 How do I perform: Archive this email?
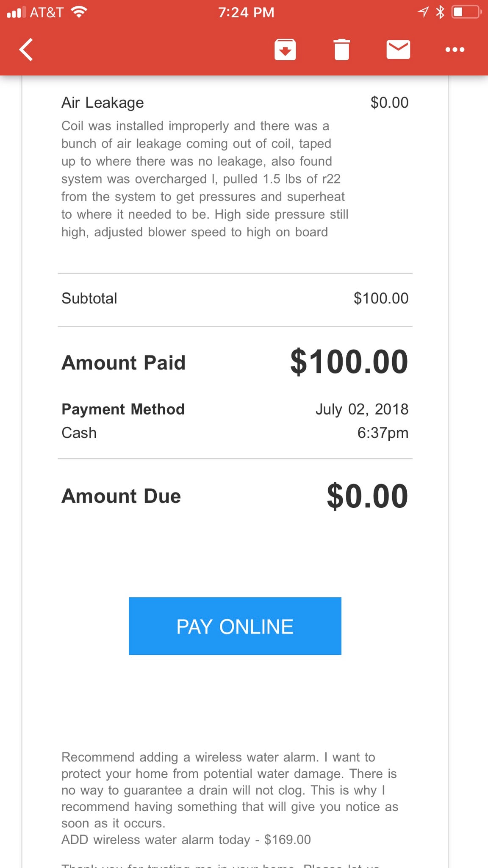click(x=285, y=50)
